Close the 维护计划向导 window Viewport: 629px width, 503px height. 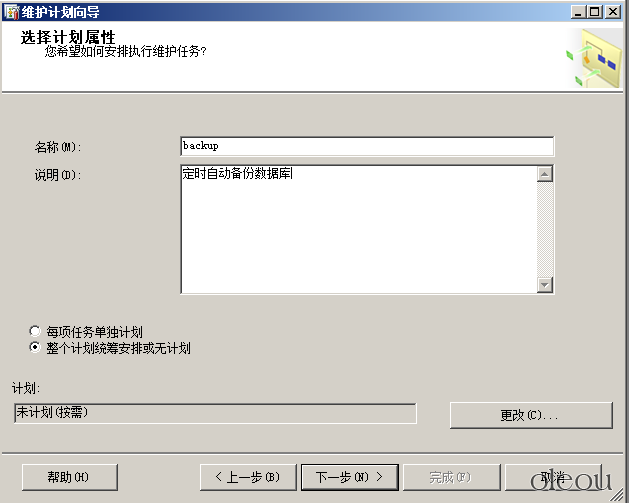(613, 12)
